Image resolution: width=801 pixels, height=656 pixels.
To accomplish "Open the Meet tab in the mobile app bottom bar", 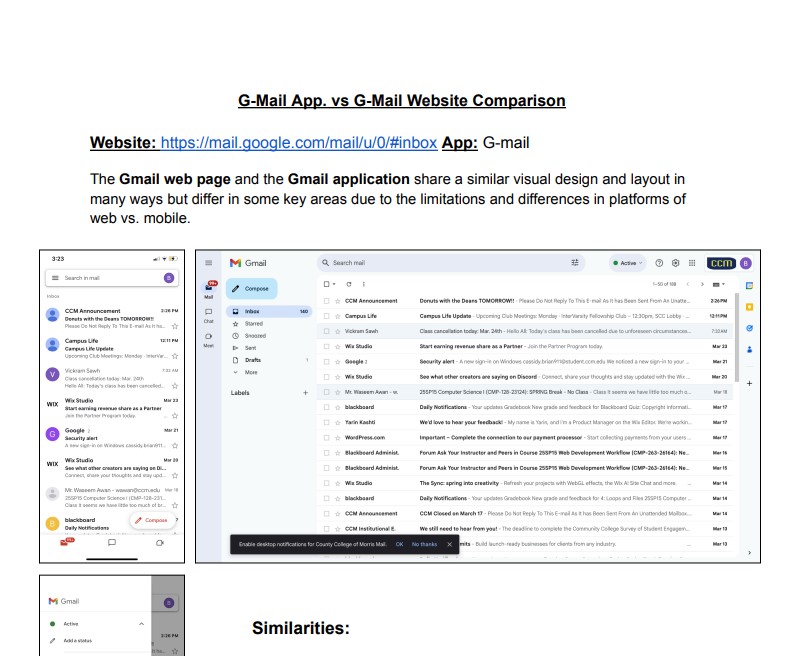I will 160,543.
